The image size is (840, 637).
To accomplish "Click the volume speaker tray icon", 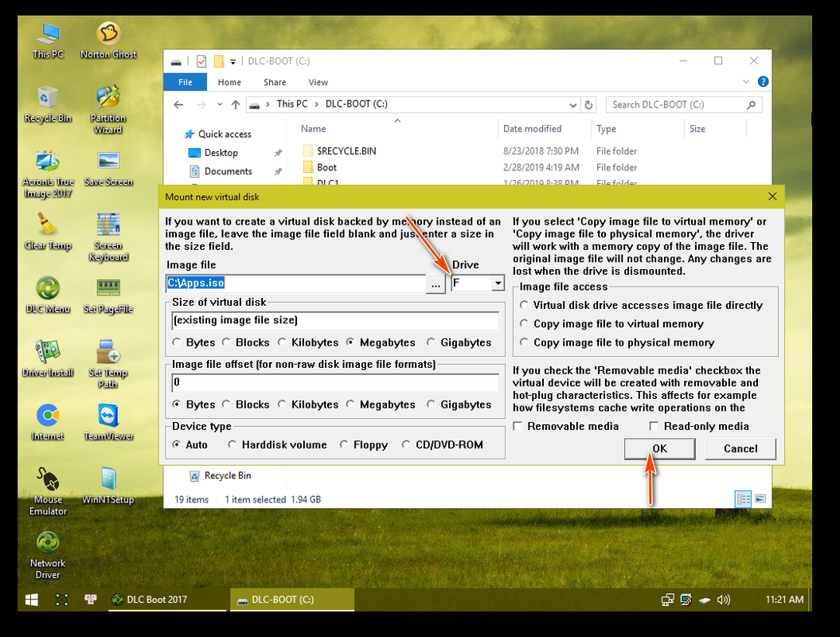I will 723,600.
